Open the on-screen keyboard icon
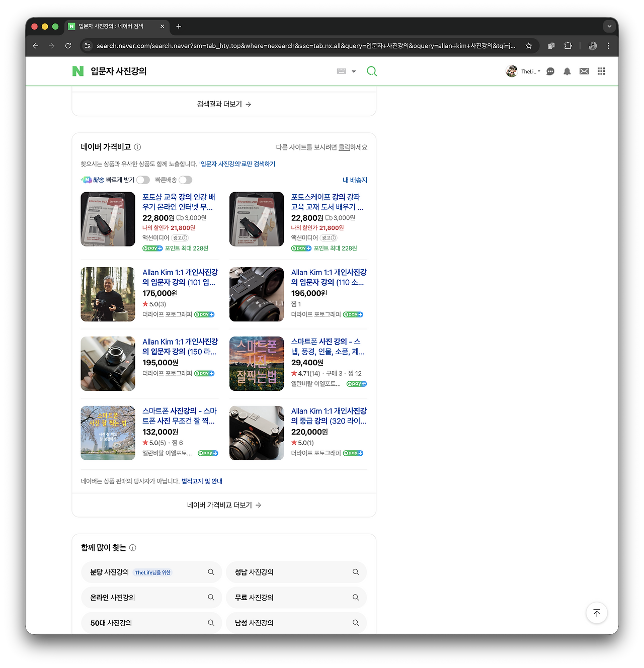The height and width of the screenshot is (668, 644). coord(342,71)
